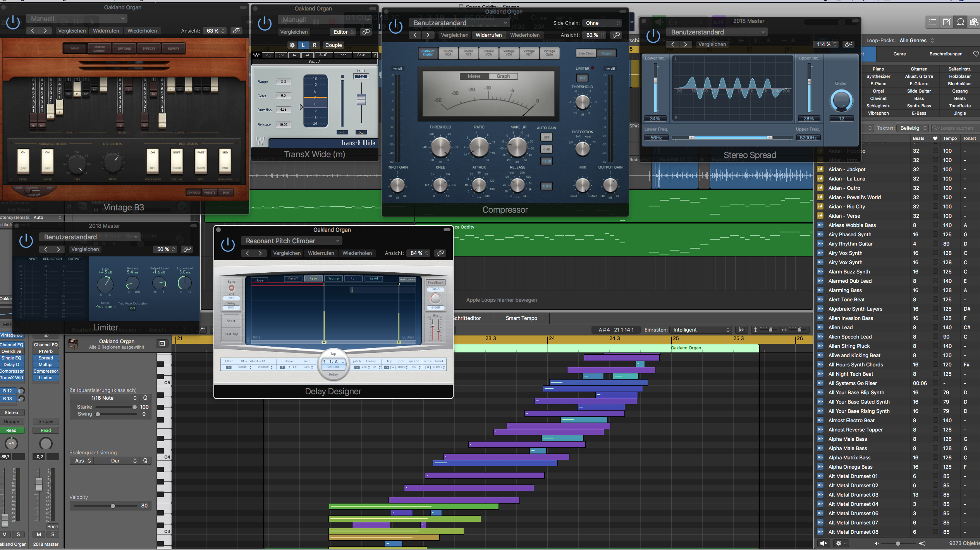Open TransX Wide settings gear icon
The image size is (980, 550).
point(292,45)
